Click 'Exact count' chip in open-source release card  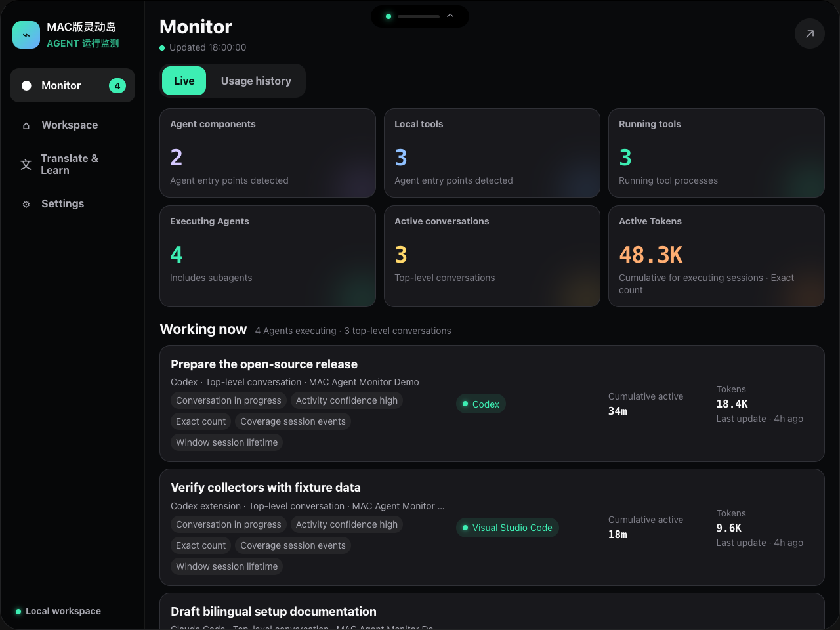click(201, 421)
